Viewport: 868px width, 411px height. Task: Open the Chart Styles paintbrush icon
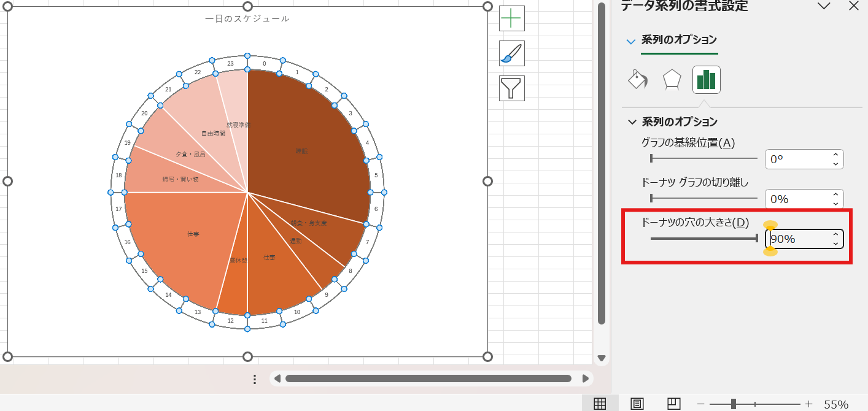tap(511, 53)
